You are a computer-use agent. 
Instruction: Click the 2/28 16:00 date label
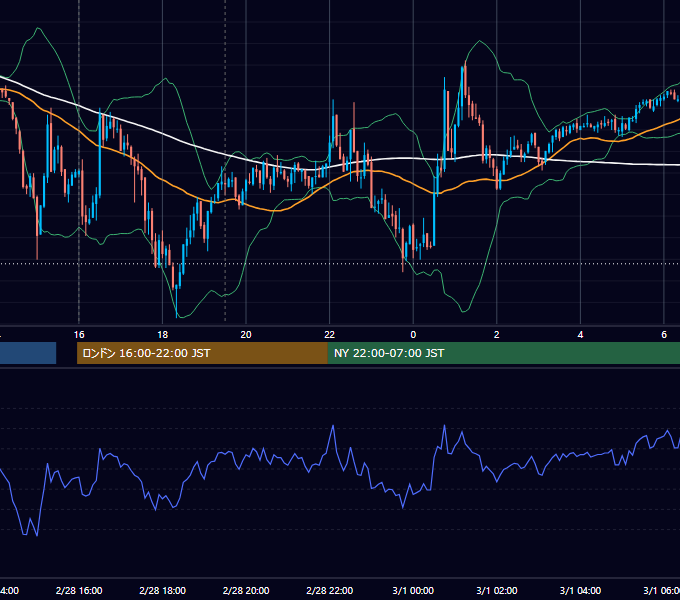pyautogui.click(x=79, y=590)
